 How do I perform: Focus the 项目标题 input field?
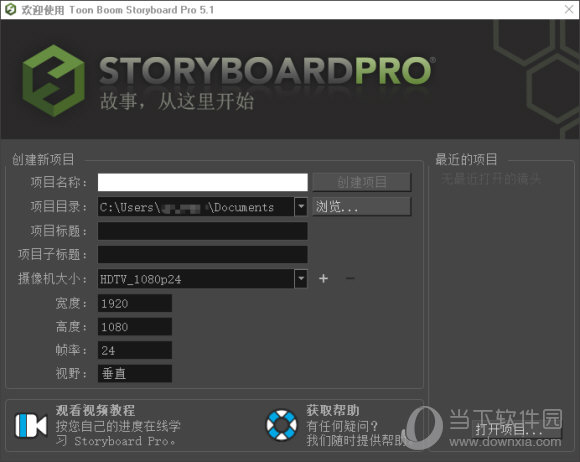pyautogui.click(x=202, y=231)
